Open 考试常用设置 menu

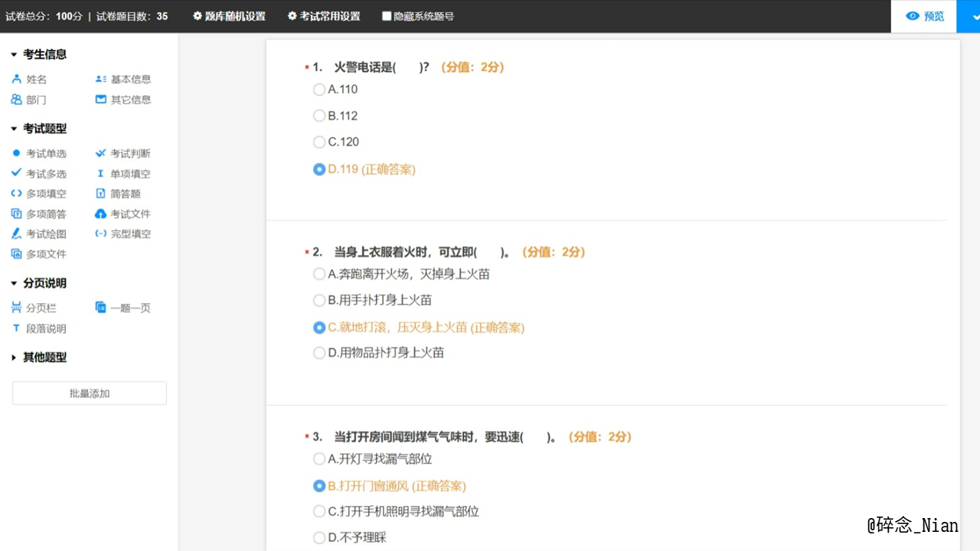324,16
